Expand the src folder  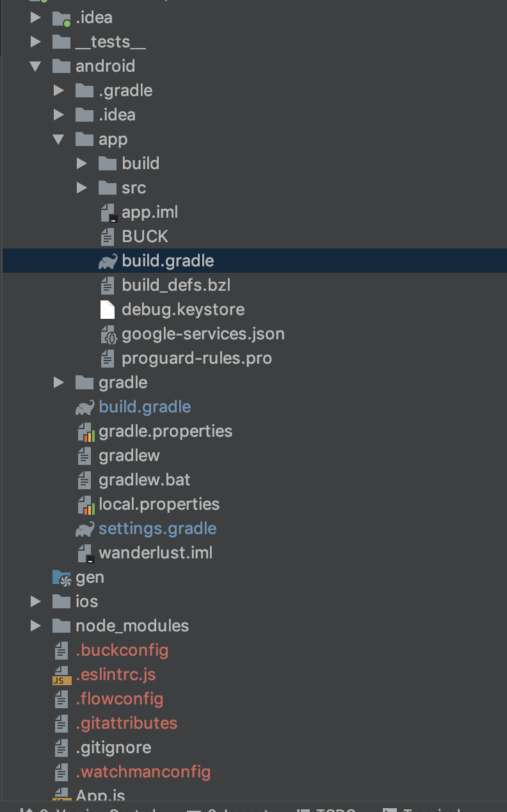[x=82, y=188]
